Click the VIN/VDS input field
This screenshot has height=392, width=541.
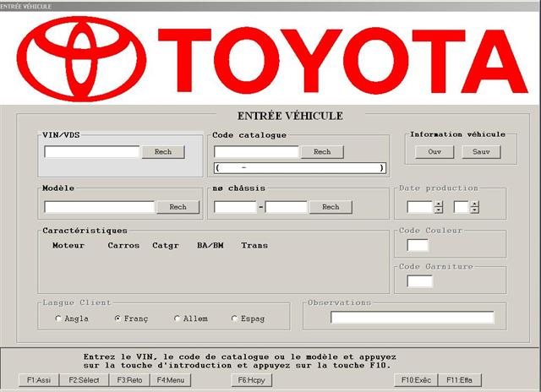(x=92, y=152)
